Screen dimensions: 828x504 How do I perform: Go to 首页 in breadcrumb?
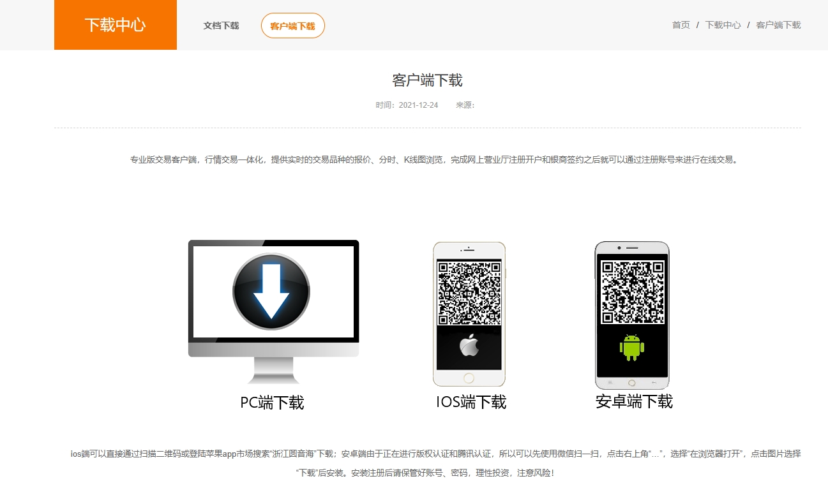(681, 25)
